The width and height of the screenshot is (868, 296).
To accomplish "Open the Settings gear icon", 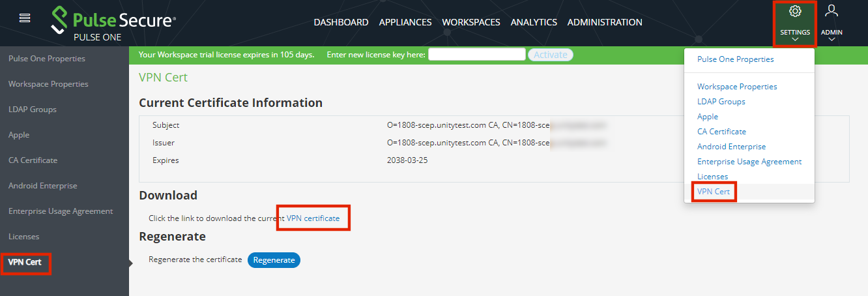I will (794, 11).
